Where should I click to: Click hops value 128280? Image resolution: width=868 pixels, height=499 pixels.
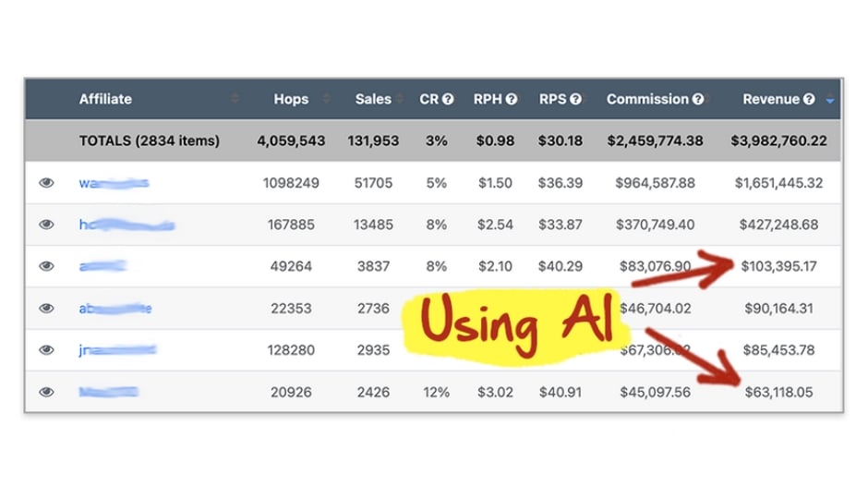(291, 350)
